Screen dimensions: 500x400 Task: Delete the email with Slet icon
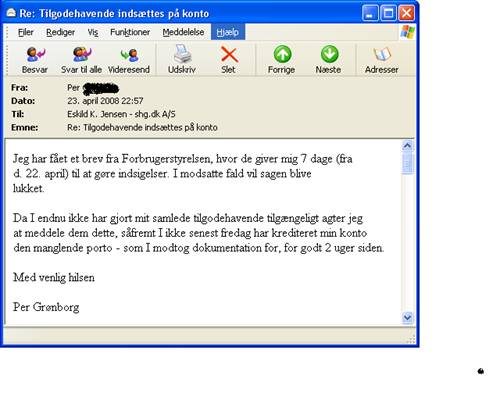click(x=229, y=55)
